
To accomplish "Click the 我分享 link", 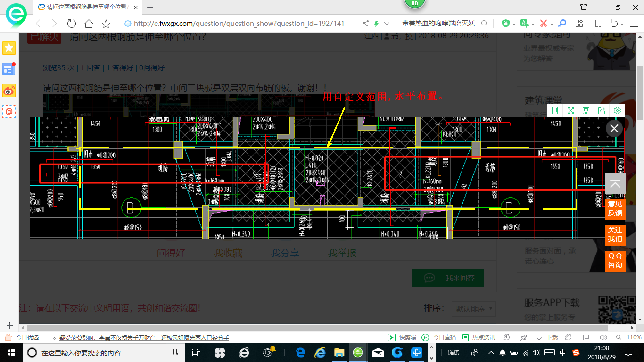I will (285, 253).
